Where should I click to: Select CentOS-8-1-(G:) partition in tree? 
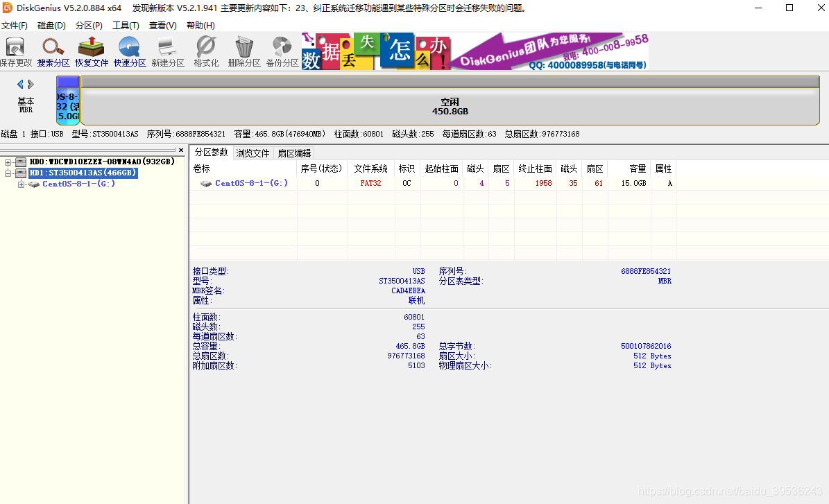[x=79, y=184]
